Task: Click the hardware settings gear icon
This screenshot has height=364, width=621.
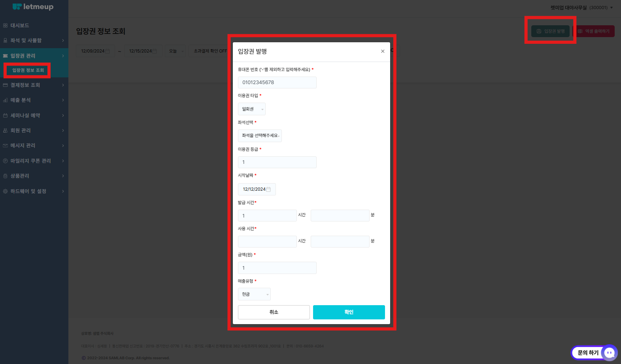Action: click(x=5, y=191)
